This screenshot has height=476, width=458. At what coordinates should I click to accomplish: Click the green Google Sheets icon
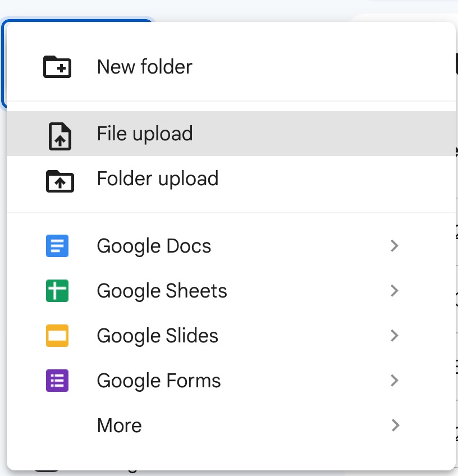57,291
